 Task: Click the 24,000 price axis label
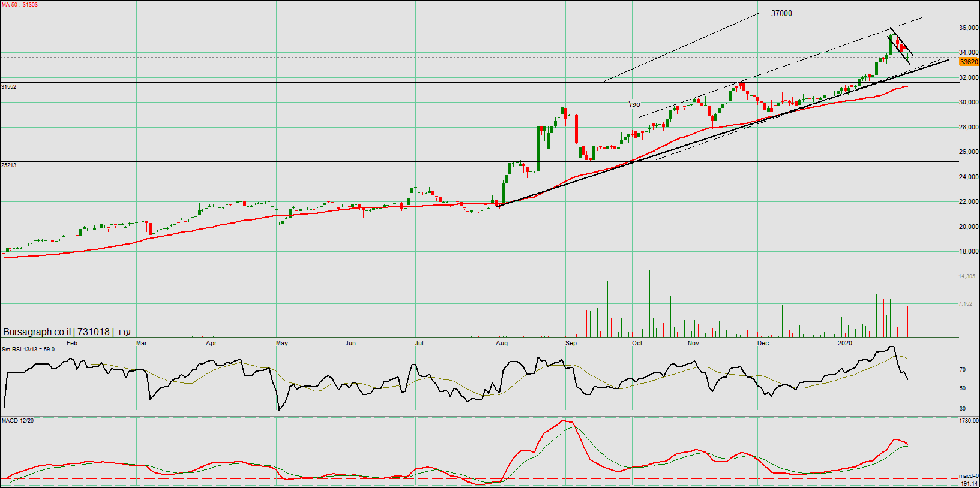coord(969,177)
